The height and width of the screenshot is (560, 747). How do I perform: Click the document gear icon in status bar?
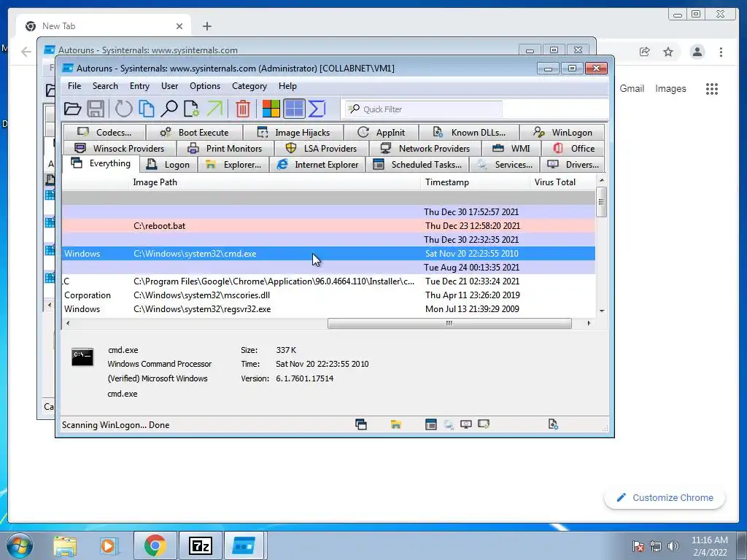[x=553, y=424]
